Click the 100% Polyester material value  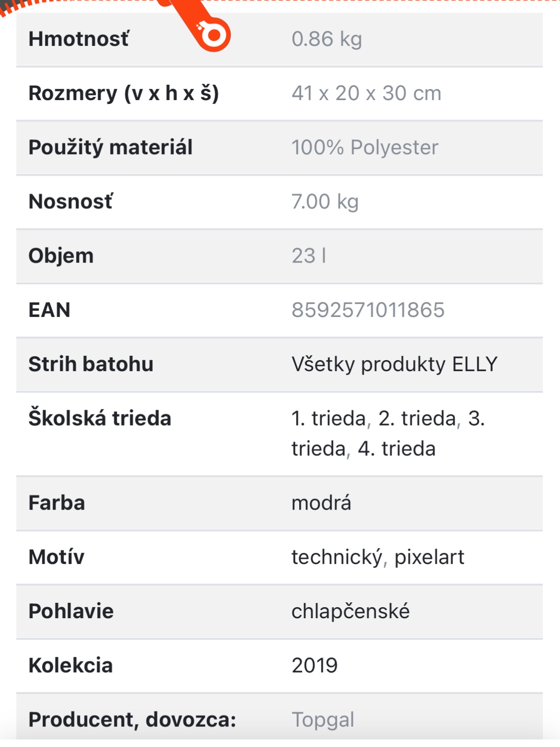tap(365, 147)
